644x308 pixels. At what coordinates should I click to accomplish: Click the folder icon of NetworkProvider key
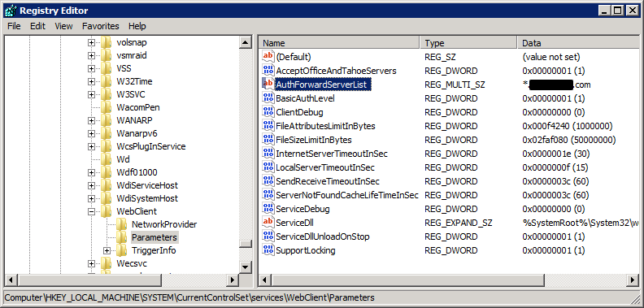(x=121, y=224)
